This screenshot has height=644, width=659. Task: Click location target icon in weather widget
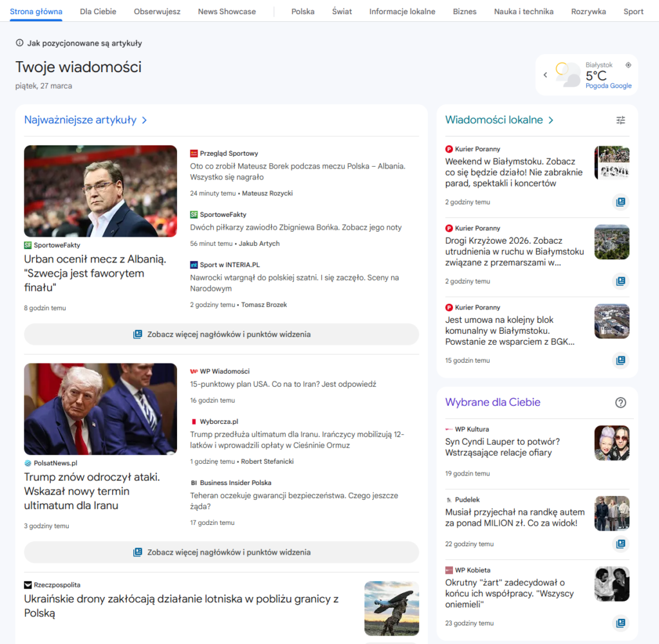click(x=628, y=65)
